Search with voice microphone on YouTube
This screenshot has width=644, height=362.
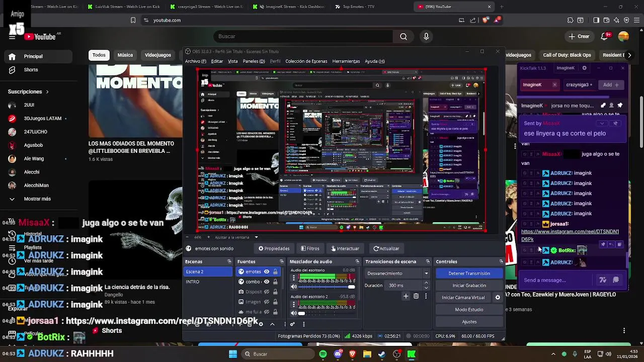[x=426, y=36]
